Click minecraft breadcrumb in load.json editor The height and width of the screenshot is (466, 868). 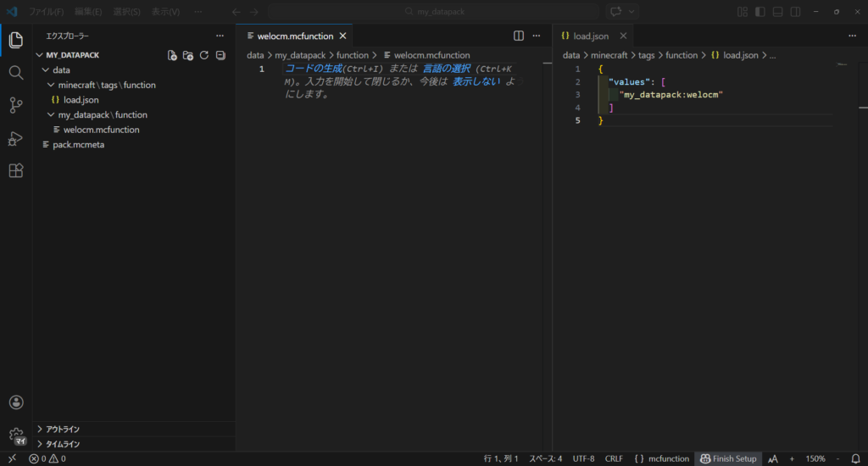point(609,55)
